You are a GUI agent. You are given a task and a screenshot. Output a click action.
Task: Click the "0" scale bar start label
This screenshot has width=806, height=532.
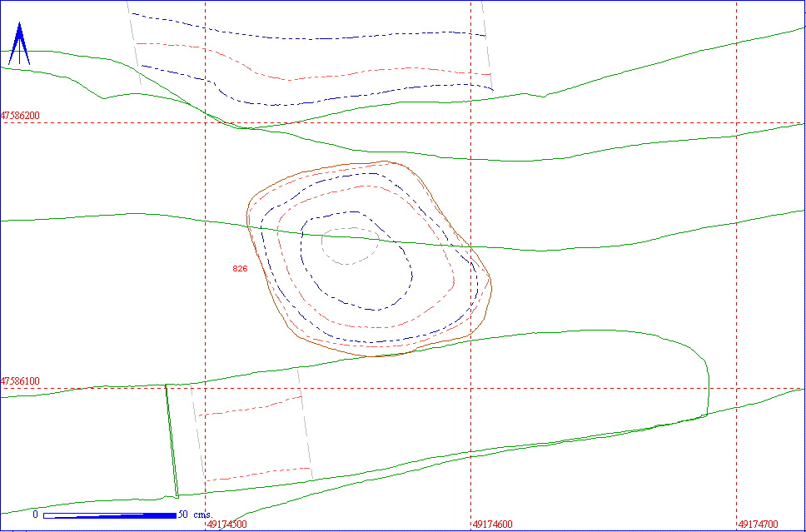click(36, 515)
